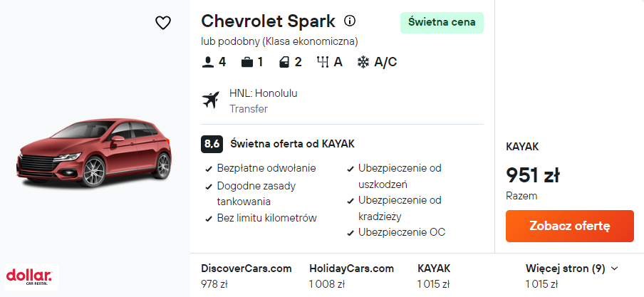Click the Dollar Car Rental logo
Screen dimensions: 644x297
click(29, 276)
